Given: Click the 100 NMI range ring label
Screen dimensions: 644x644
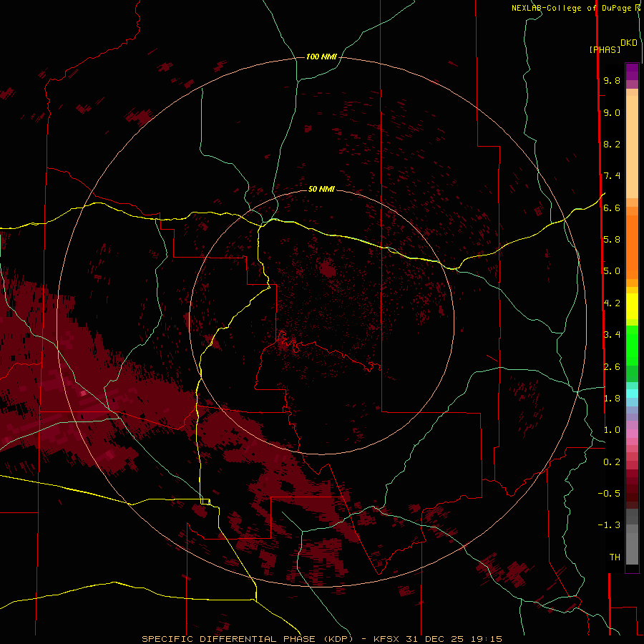Looking at the screenshot, I should click(321, 57).
